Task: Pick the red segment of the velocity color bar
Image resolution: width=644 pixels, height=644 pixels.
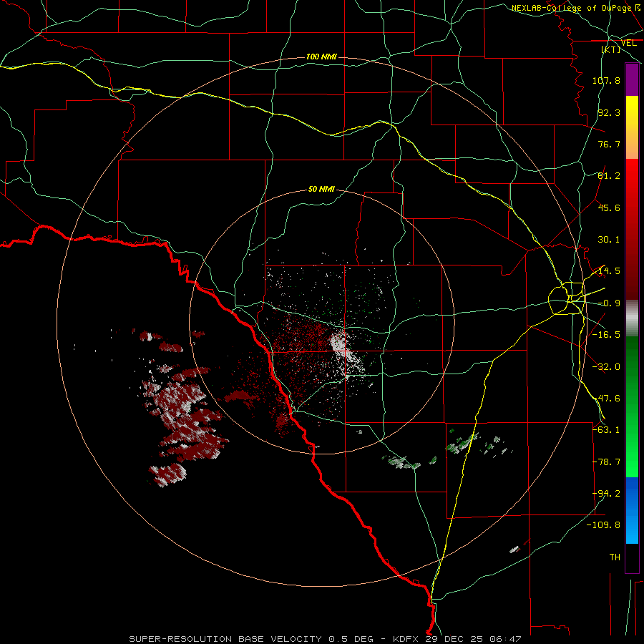Action: tap(632, 229)
